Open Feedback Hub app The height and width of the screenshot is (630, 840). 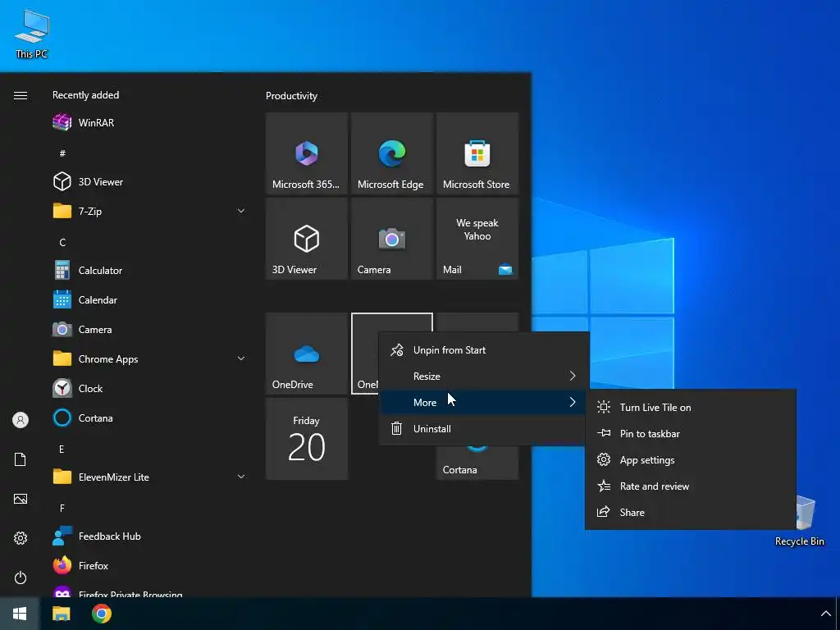(x=149, y=536)
